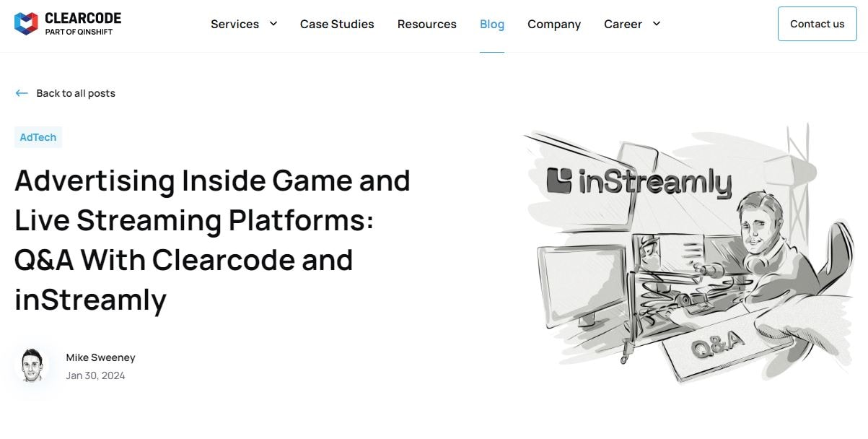The height and width of the screenshot is (439, 868).
Task: Open the Services menu item
Action: click(x=234, y=24)
